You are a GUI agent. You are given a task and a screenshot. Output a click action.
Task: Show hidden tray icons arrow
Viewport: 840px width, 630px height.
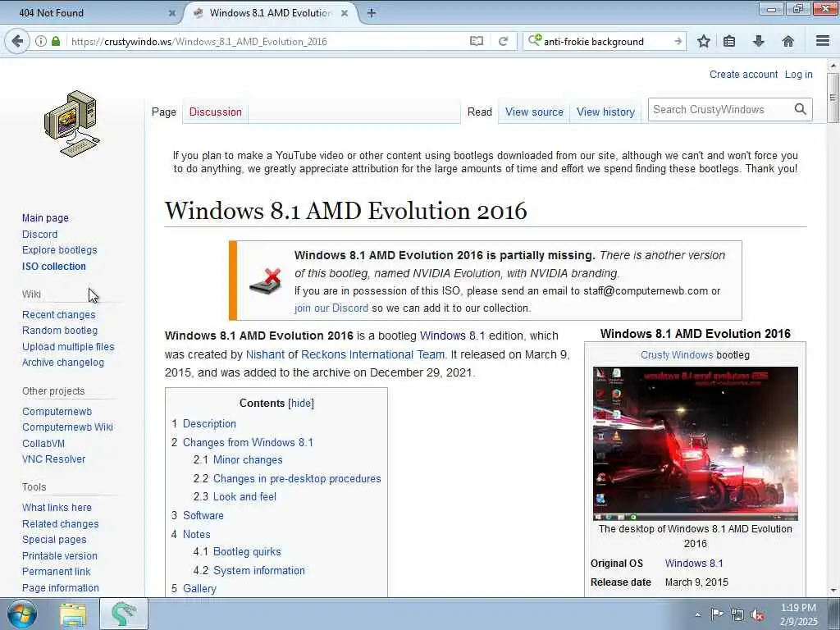click(697, 614)
